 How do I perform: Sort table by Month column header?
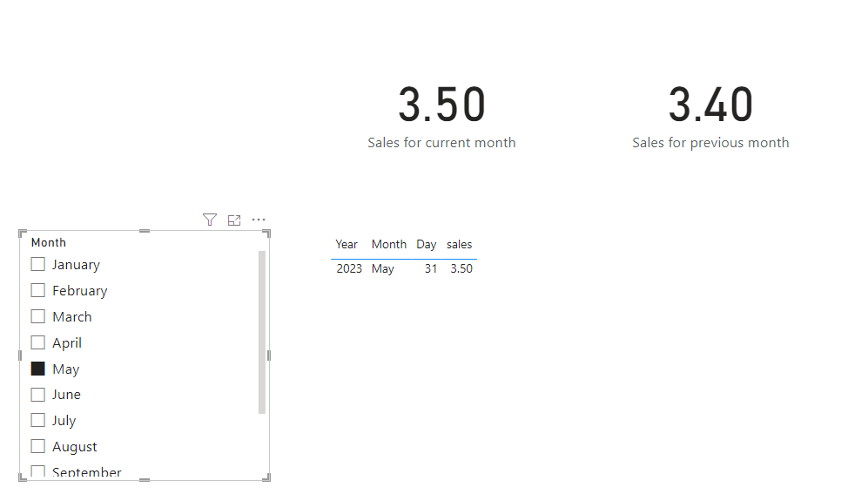click(x=388, y=245)
